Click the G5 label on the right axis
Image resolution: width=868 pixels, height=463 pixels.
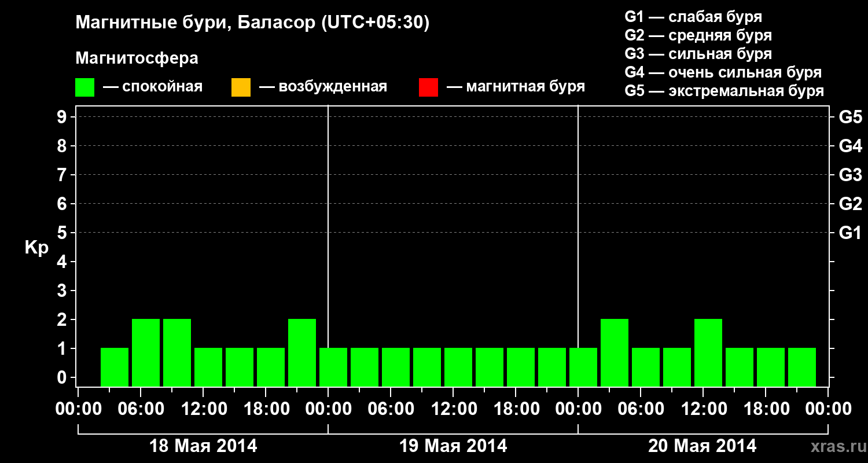tap(850, 117)
